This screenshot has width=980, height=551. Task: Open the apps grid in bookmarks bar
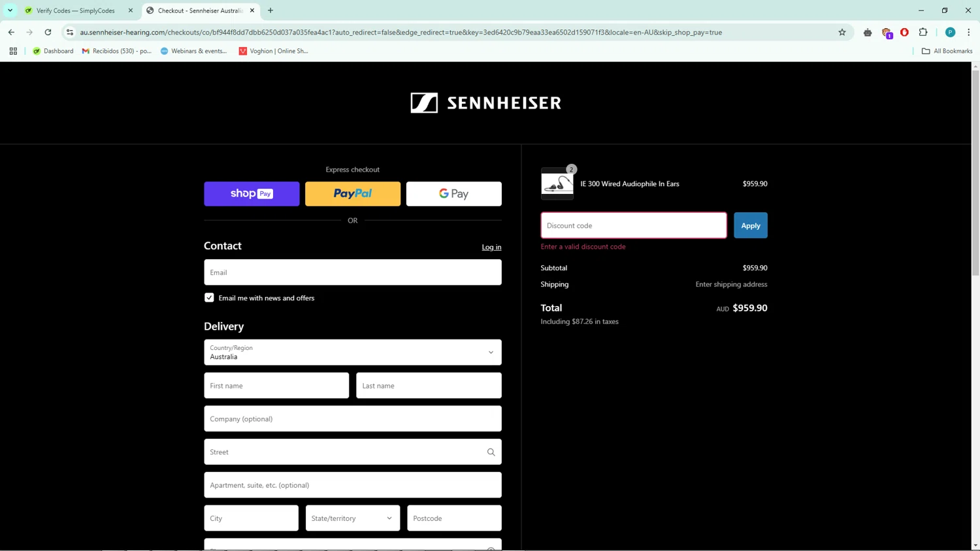pos(13,51)
